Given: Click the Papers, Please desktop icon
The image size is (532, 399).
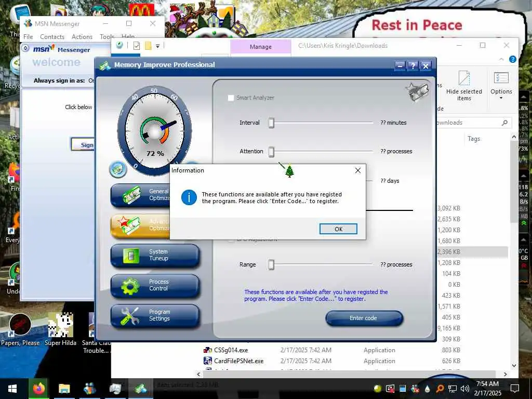Looking at the screenshot, I should coord(20,329).
